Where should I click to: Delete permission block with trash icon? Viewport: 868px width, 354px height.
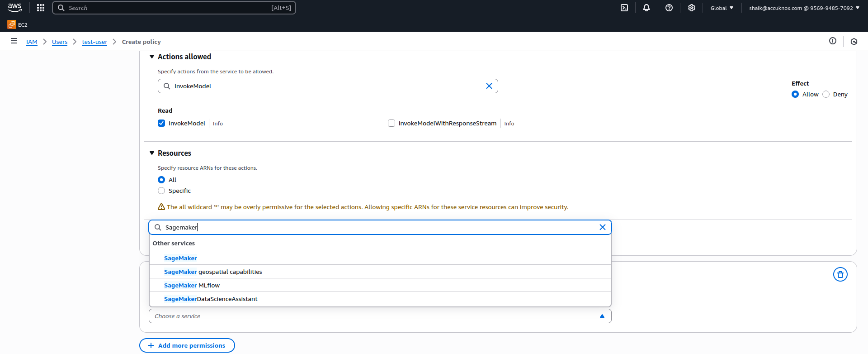pos(840,274)
